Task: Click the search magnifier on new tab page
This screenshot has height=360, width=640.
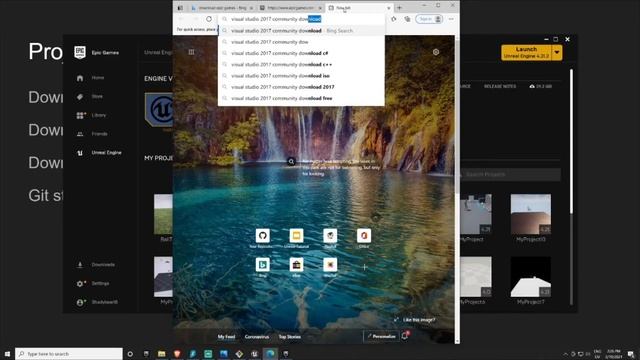Action: point(291,161)
